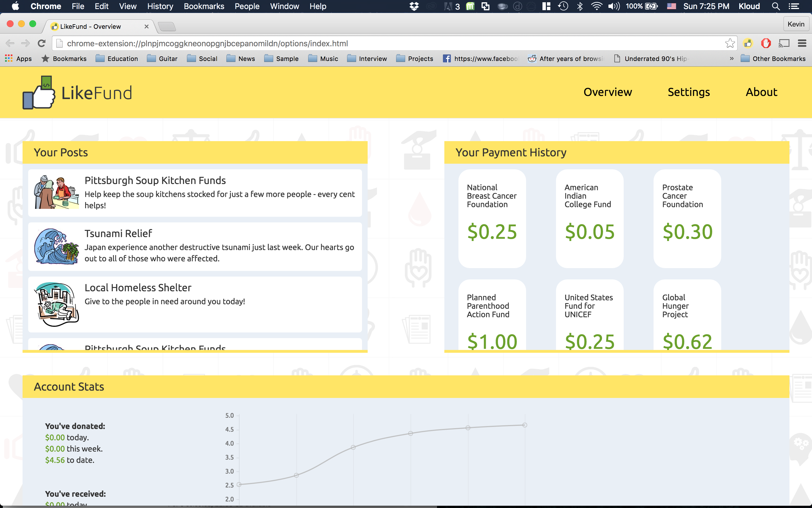
Task: Go back with the back arrow
Action: coord(10,43)
